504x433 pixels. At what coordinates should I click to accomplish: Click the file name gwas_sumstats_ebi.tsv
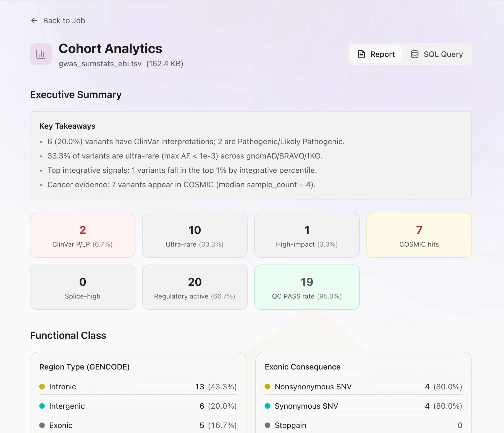tap(100, 64)
